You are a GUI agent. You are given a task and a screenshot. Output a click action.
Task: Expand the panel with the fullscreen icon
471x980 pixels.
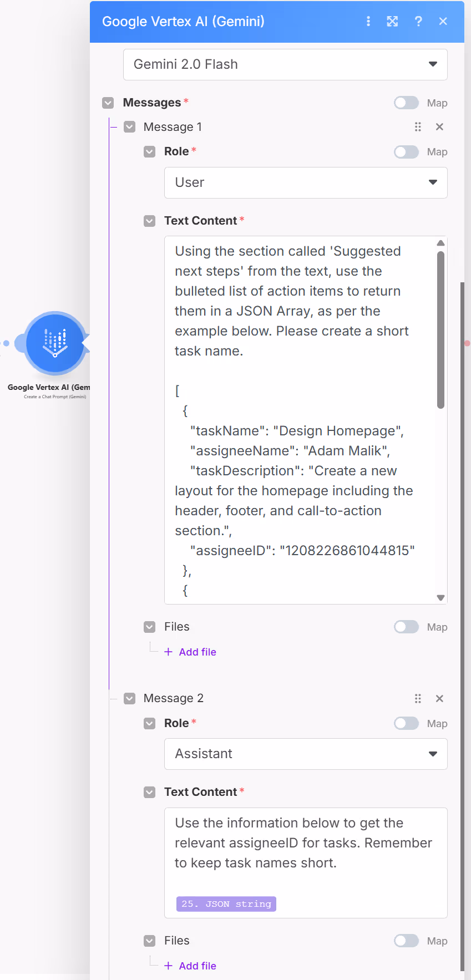click(392, 21)
